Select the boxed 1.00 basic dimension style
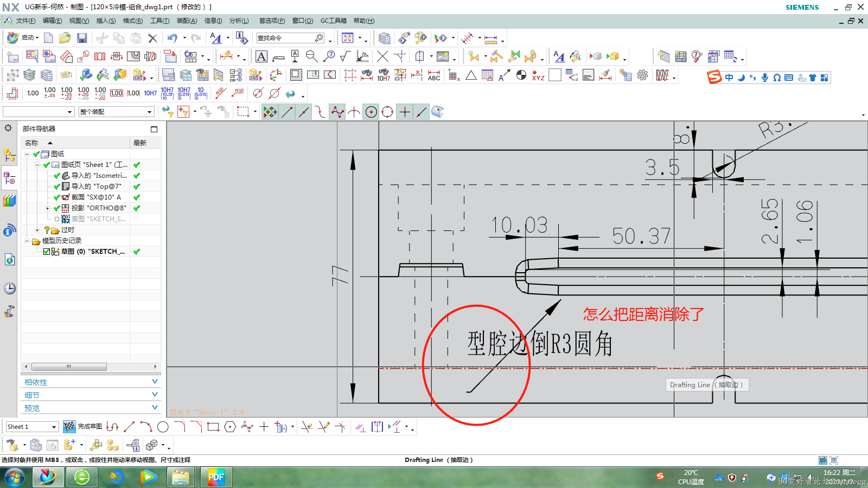 [x=117, y=93]
